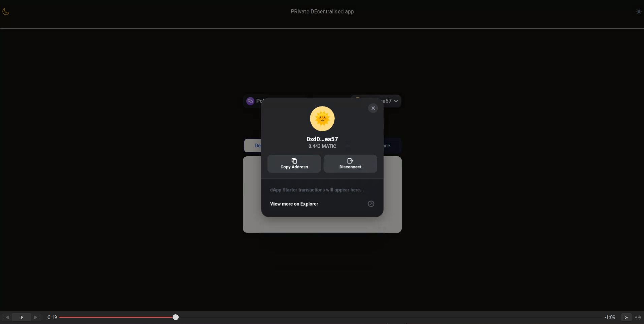Open View more on Explorer link

click(x=322, y=204)
